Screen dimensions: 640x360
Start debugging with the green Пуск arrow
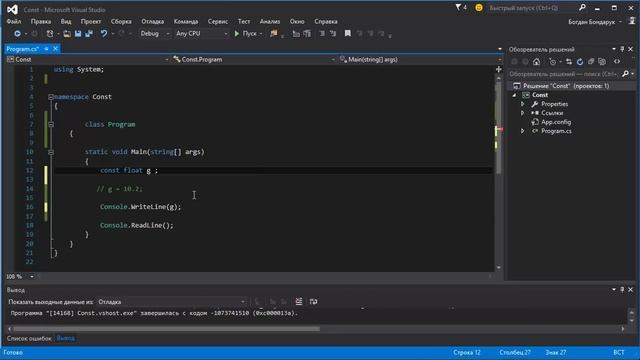[236, 33]
